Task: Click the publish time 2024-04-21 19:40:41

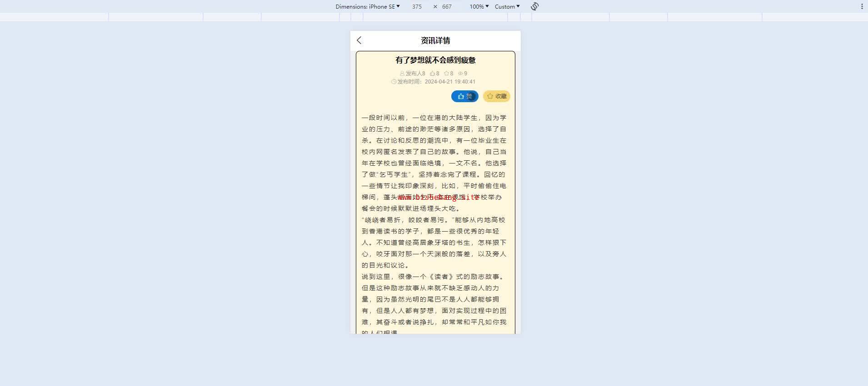Action: tap(450, 82)
